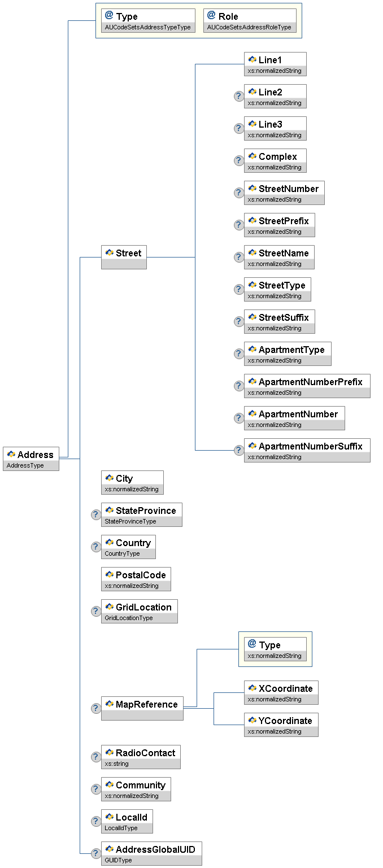Select the ApartmentNumberSuffix element
The height and width of the screenshot is (868, 383).
(307, 450)
